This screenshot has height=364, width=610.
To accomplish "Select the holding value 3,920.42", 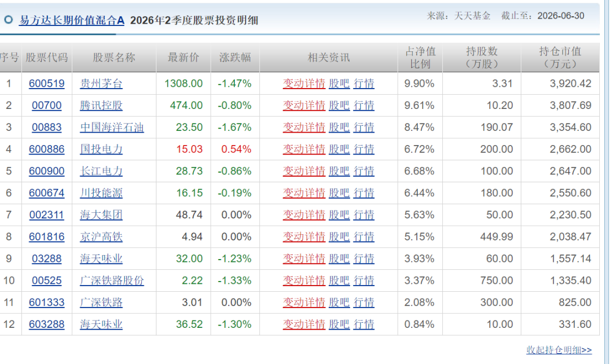I will 570,84.
